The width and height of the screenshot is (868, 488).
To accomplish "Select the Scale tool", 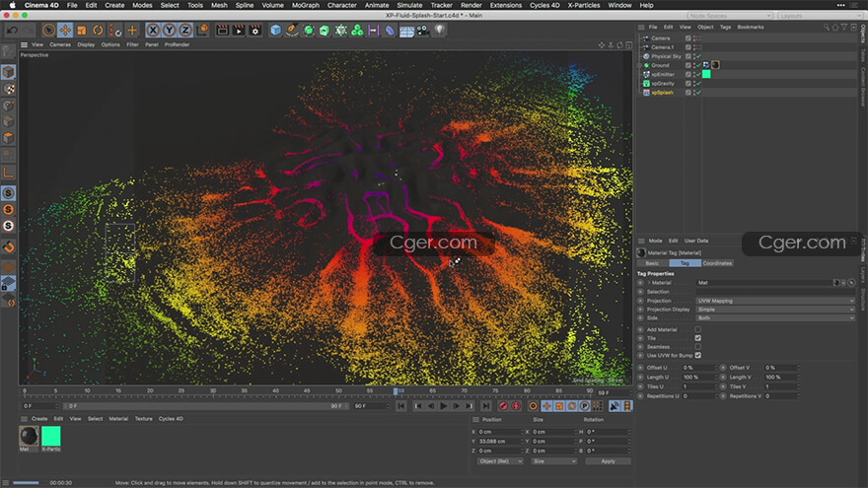I will point(81,30).
